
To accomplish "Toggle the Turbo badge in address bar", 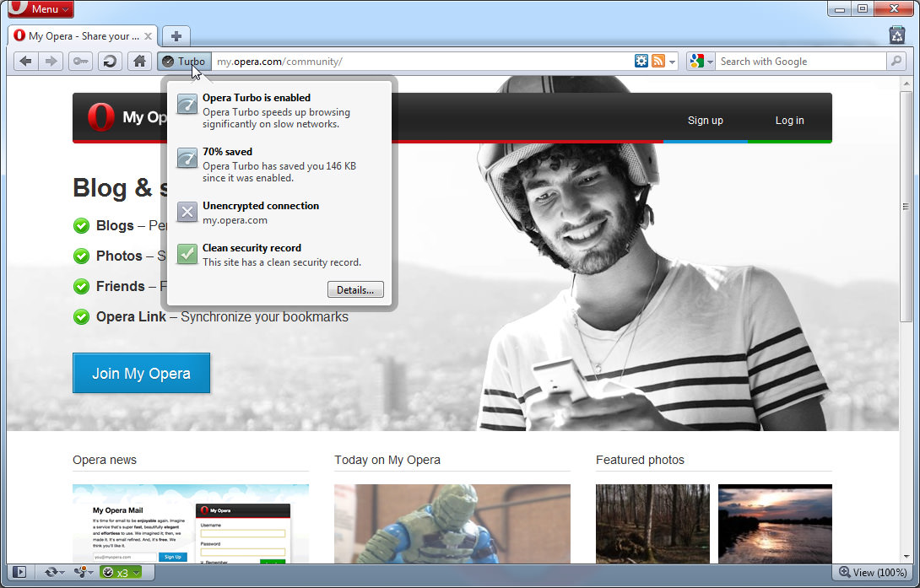I will 184,62.
